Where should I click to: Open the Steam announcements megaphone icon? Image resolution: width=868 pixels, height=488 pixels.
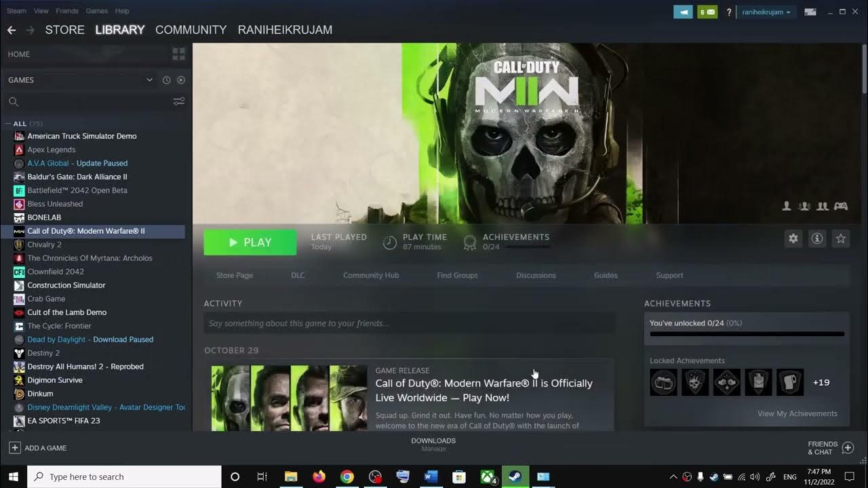pos(683,12)
